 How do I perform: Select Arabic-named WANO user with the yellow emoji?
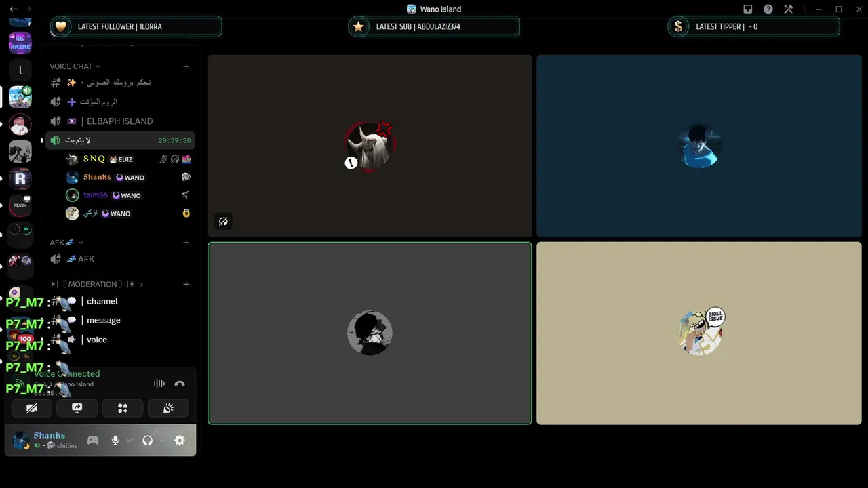[x=128, y=213]
